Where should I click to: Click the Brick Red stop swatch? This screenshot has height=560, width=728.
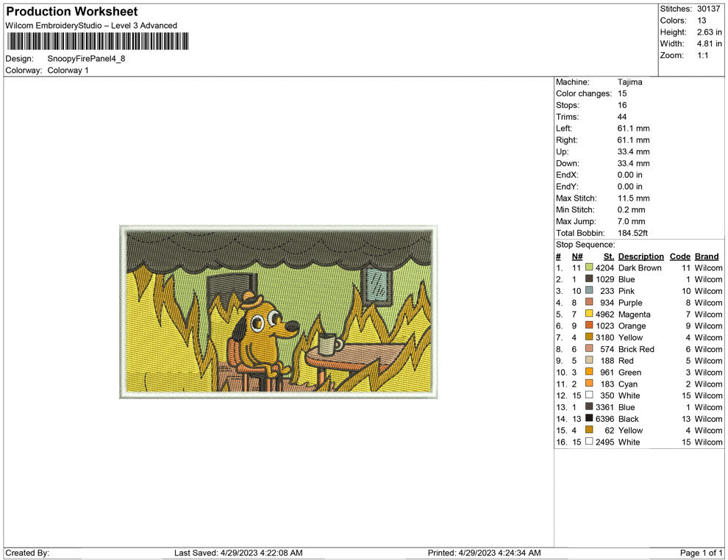tap(589, 348)
